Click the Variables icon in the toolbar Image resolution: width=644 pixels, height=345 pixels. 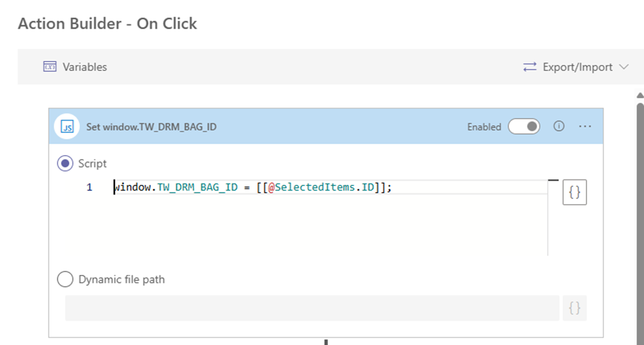coord(49,67)
